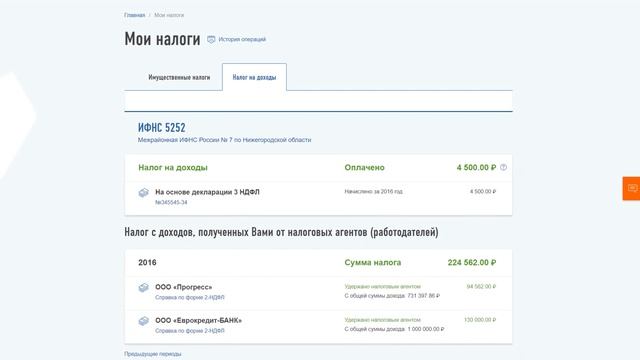640x360 pixels.
Task: Click the Сумма налога label
Action: point(373,262)
